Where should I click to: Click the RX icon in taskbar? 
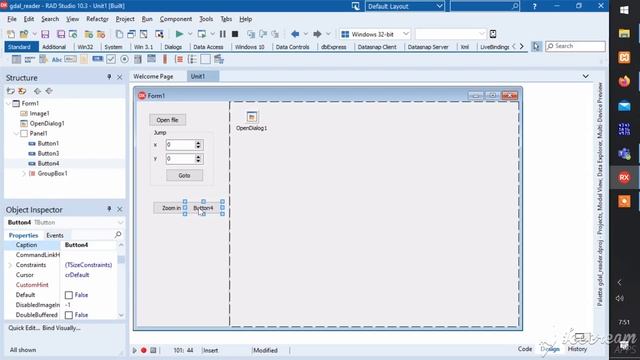624,178
